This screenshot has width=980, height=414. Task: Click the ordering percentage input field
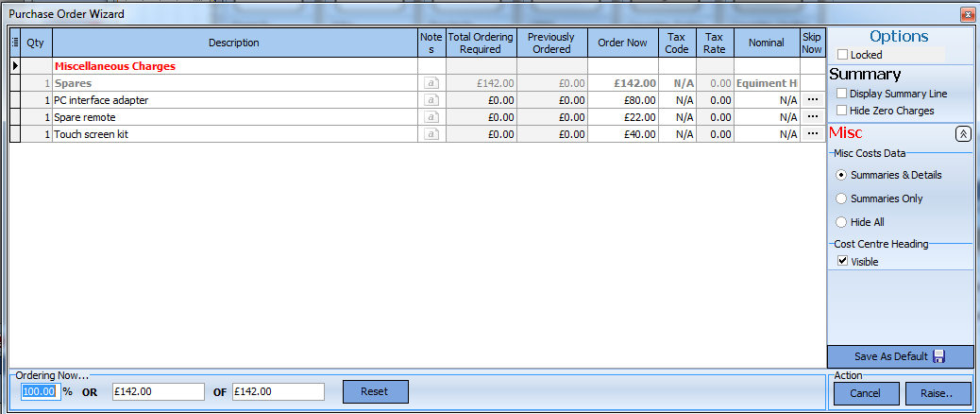coord(40,391)
